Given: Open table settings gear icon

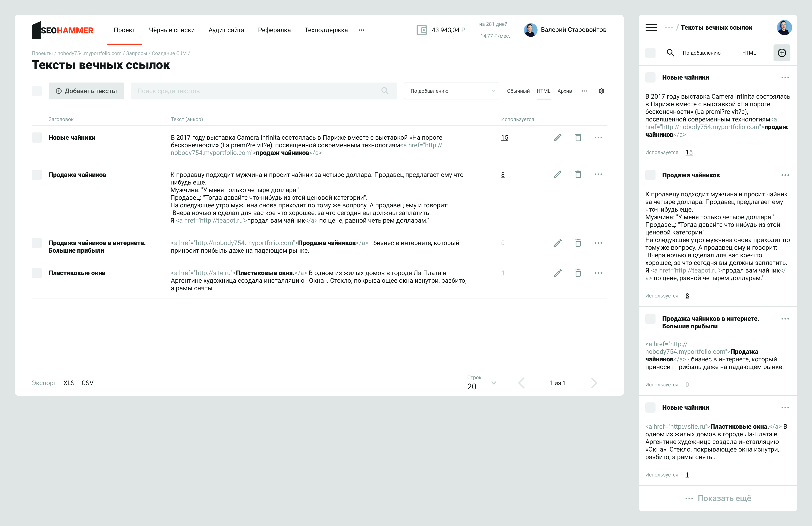Looking at the screenshot, I should pyautogui.click(x=601, y=91).
